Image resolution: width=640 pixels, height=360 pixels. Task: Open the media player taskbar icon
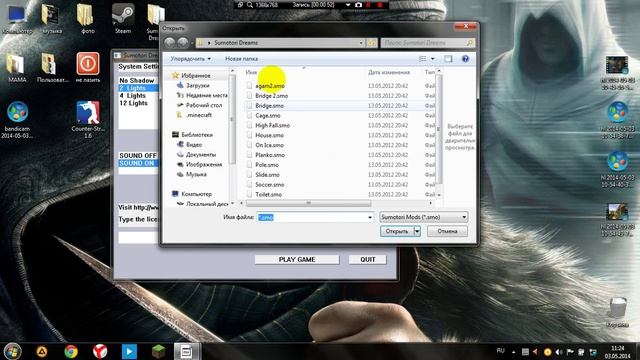[129, 351]
